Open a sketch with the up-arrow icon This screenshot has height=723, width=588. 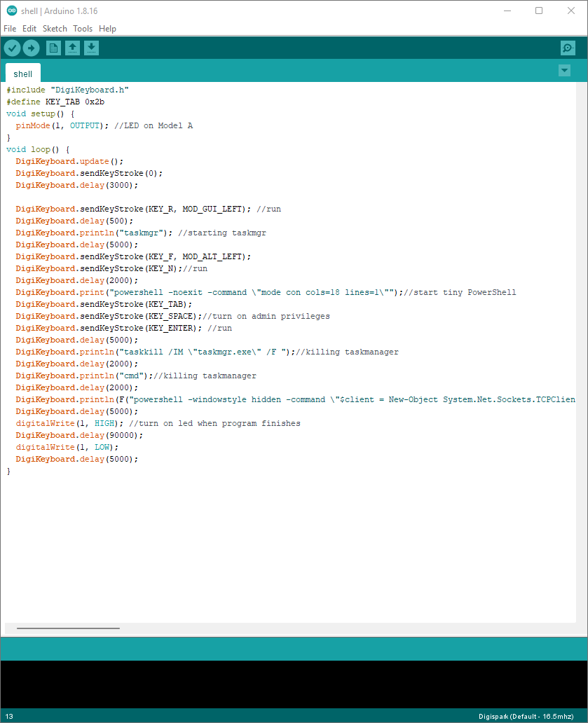72,48
